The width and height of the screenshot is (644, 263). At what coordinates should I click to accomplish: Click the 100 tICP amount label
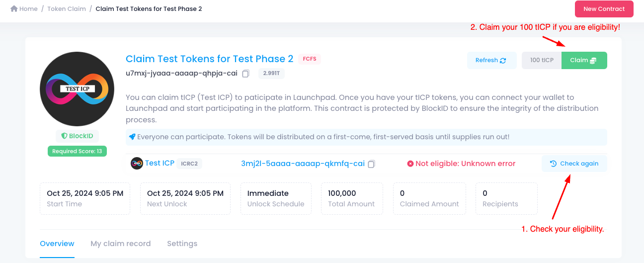pos(542,60)
